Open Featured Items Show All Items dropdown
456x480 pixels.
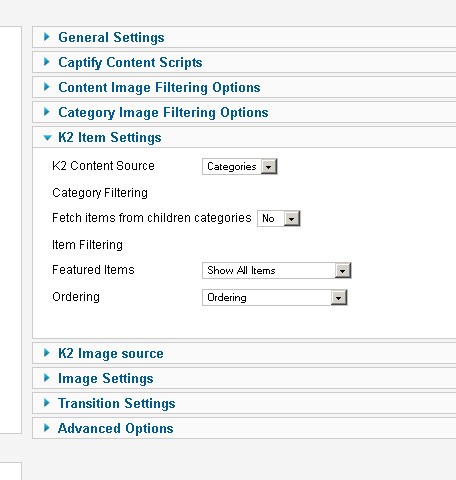click(x=277, y=270)
